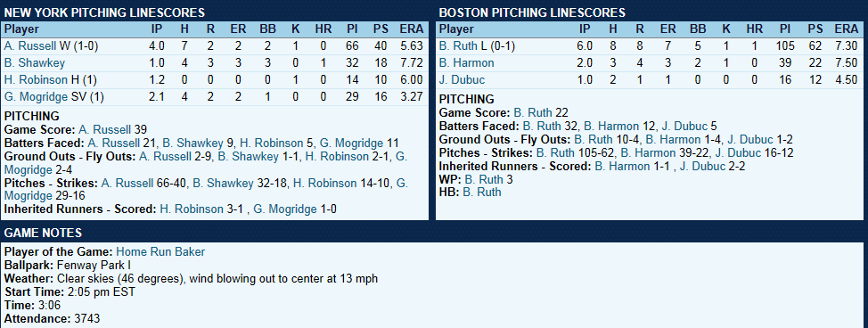The height and width of the screenshot is (328, 868).
Task: Open H. Robinson player link in linescore table
Action: coord(36,80)
